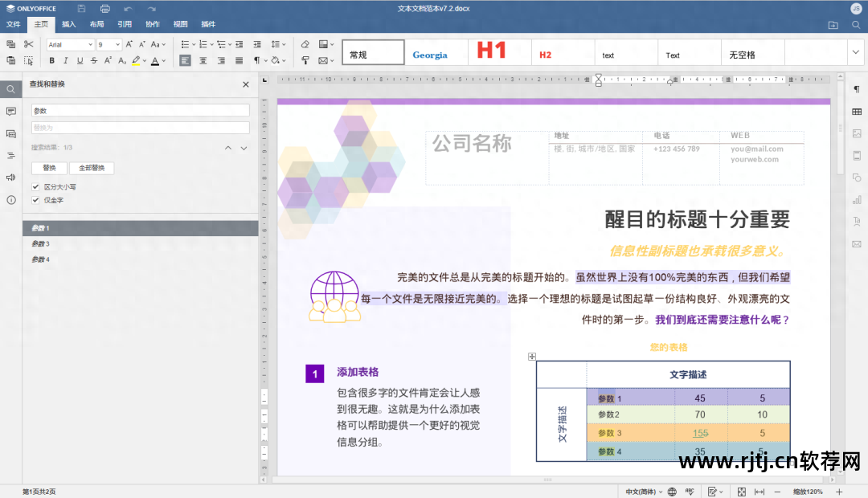Open chart settings panel on right sidebar
The image size is (868, 498).
857,198
